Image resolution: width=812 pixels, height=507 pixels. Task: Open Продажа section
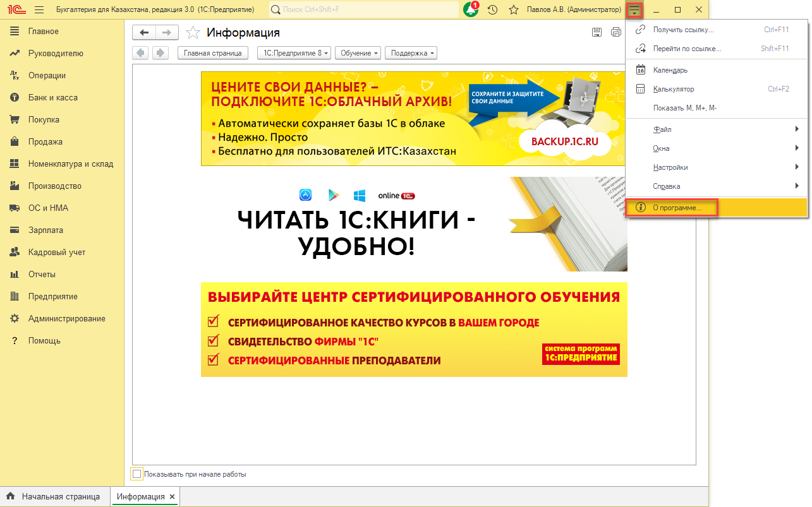[62, 142]
